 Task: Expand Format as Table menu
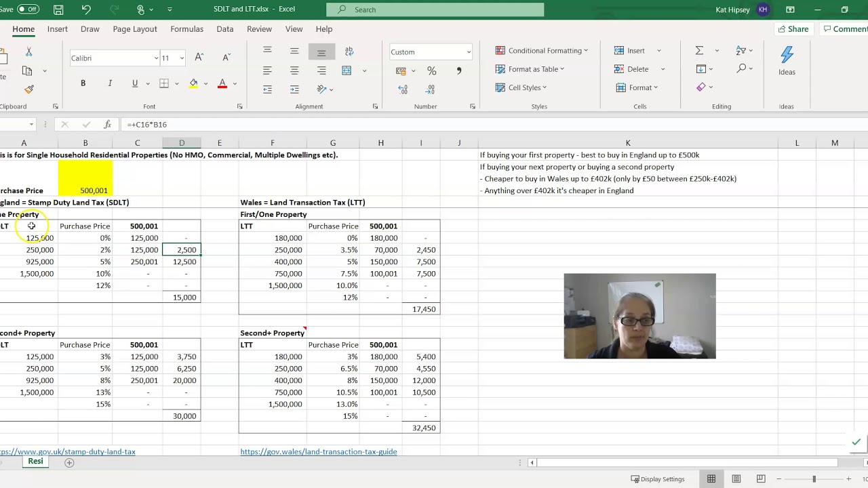[530, 69]
